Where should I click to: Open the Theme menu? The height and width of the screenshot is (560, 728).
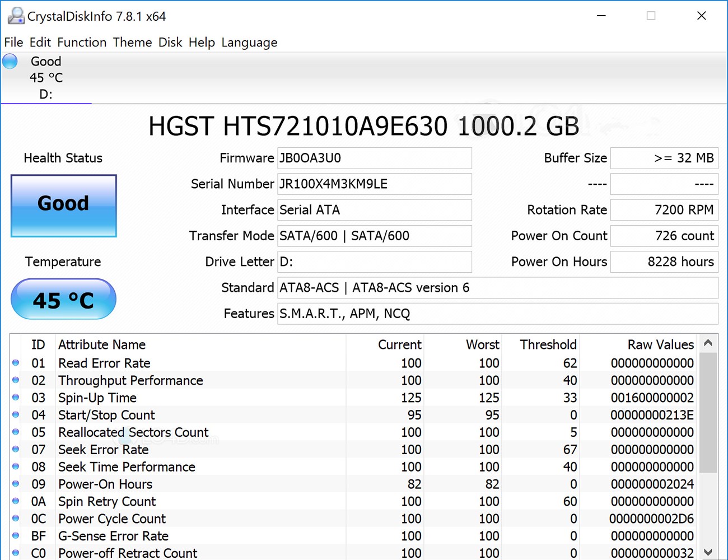132,43
